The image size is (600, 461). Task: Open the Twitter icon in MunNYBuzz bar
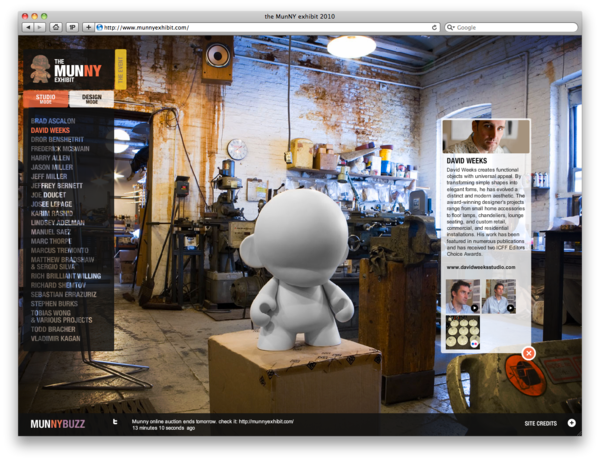click(x=114, y=422)
